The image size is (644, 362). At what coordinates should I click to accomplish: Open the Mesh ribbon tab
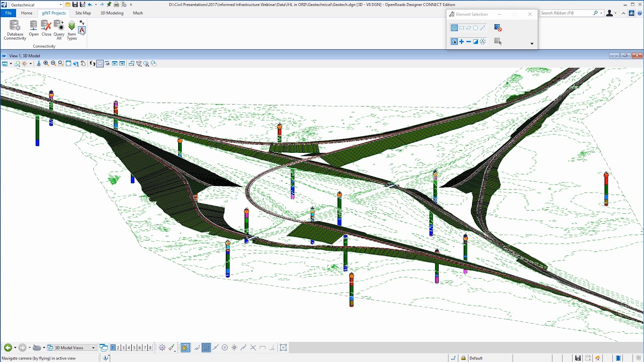click(x=138, y=13)
